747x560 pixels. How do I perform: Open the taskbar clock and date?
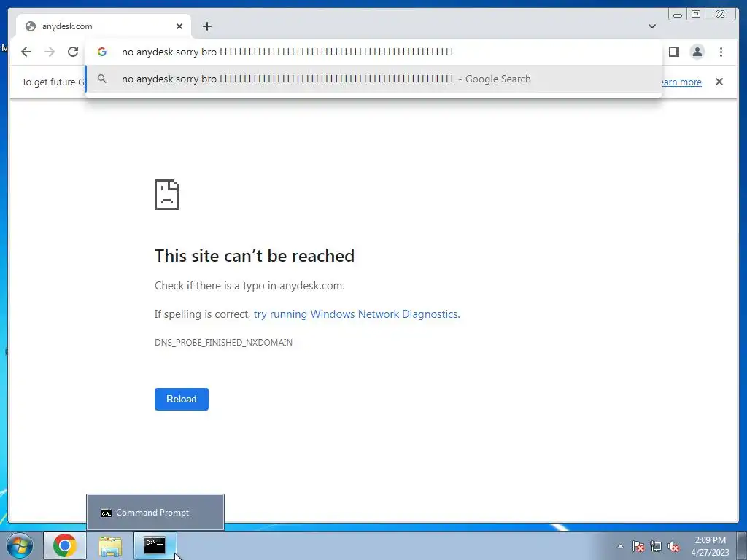pyautogui.click(x=710, y=546)
